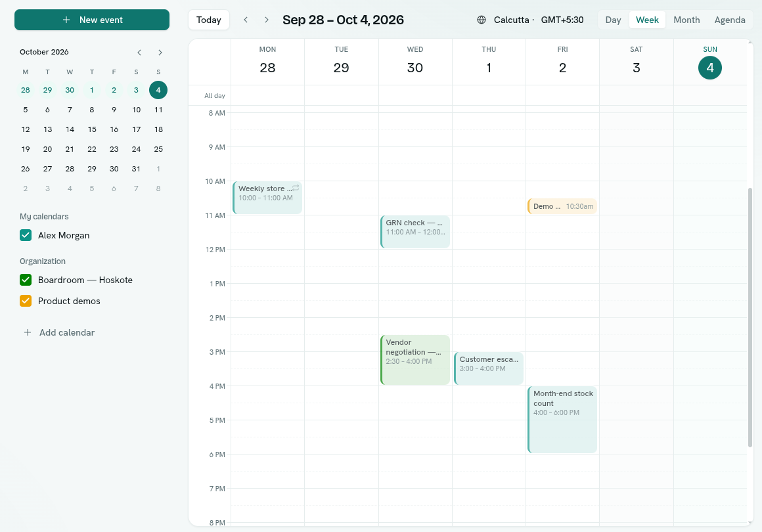Open GRN check event on Wednesday
Screen dimensions: 762x532
coord(415,232)
